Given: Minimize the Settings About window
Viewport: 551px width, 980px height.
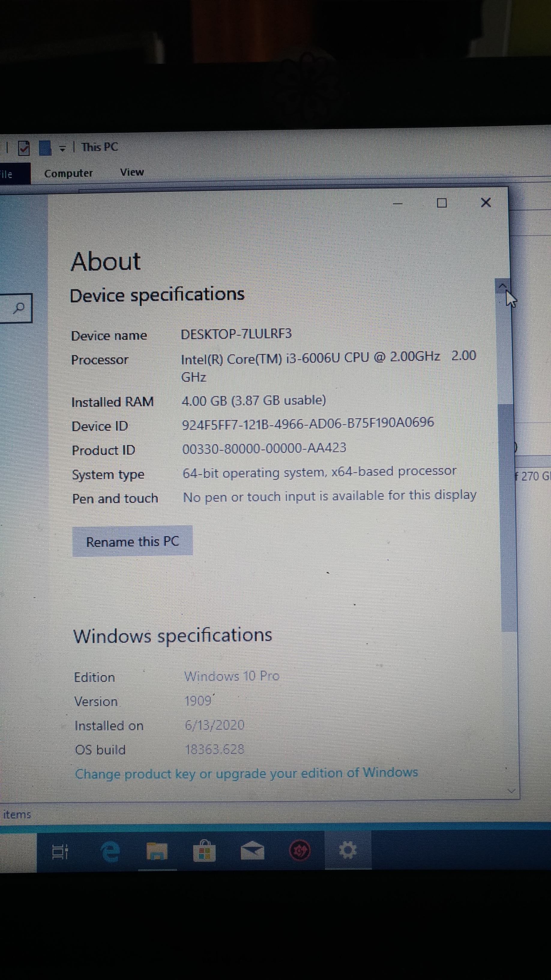Looking at the screenshot, I should (x=398, y=204).
